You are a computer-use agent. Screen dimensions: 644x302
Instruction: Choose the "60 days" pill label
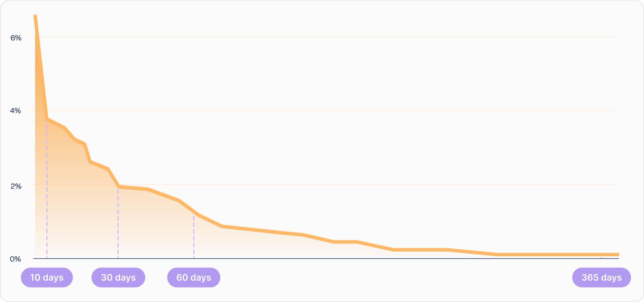pos(194,277)
